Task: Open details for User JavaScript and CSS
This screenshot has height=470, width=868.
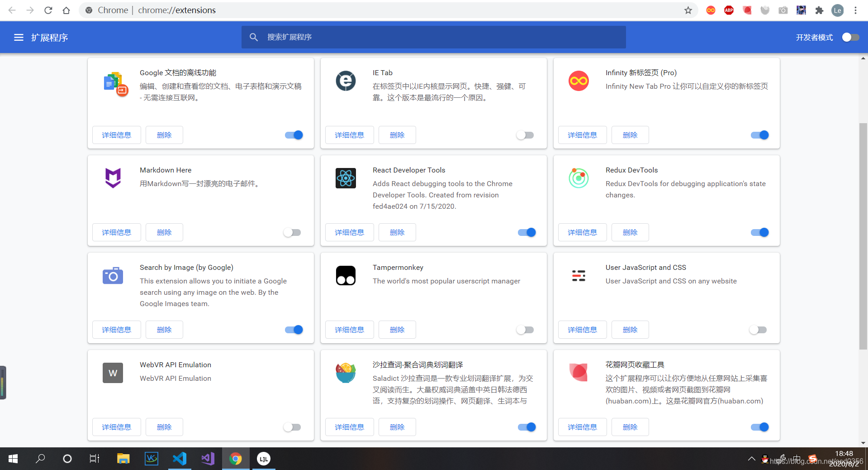Action: (583, 330)
